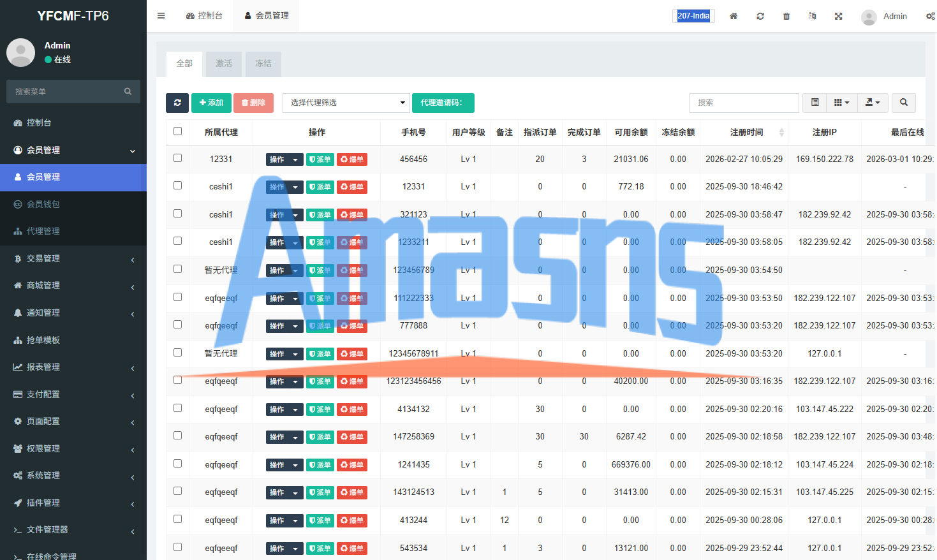
Task: Switch to the 全部 tab
Action: pos(184,64)
